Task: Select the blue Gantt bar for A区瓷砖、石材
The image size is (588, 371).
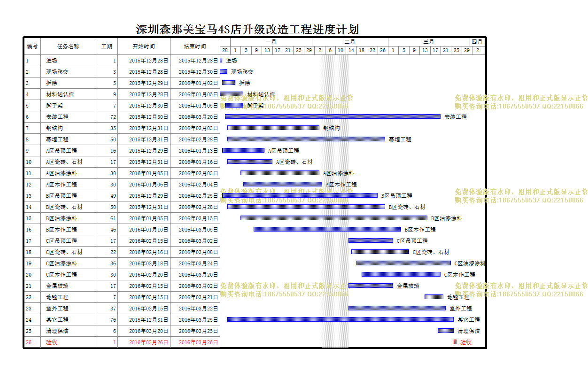Action: 250,162
